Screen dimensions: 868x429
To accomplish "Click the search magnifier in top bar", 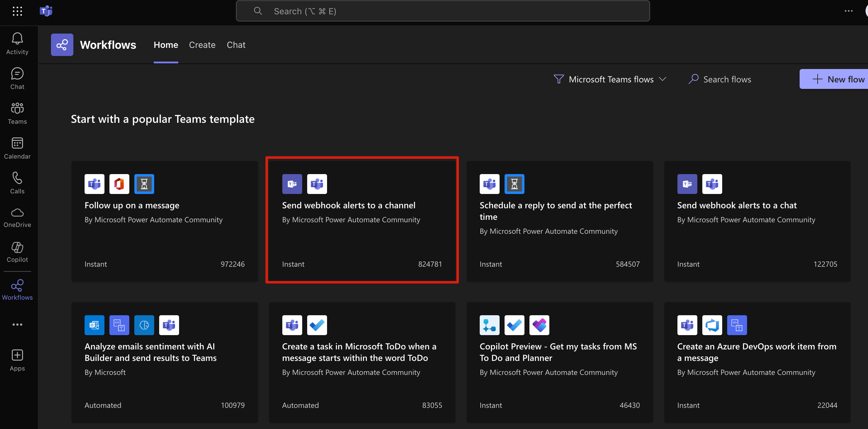I will click(x=258, y=11).
